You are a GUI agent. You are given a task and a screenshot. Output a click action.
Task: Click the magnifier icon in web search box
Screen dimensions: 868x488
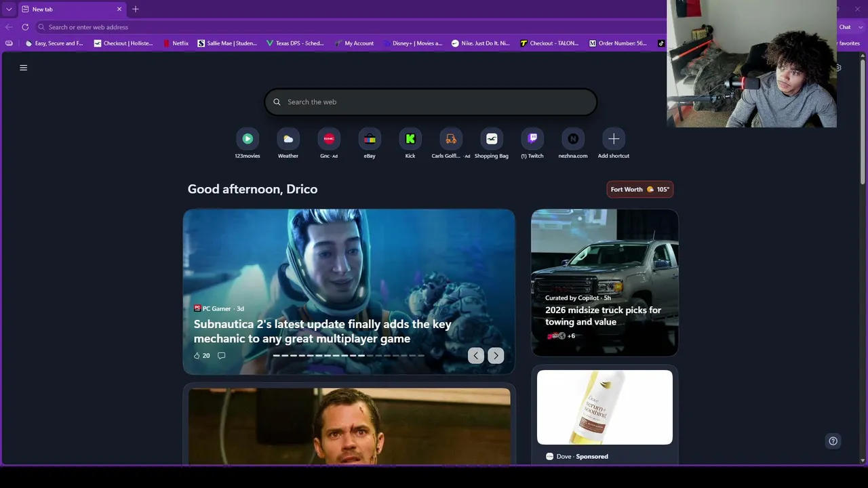277,102
